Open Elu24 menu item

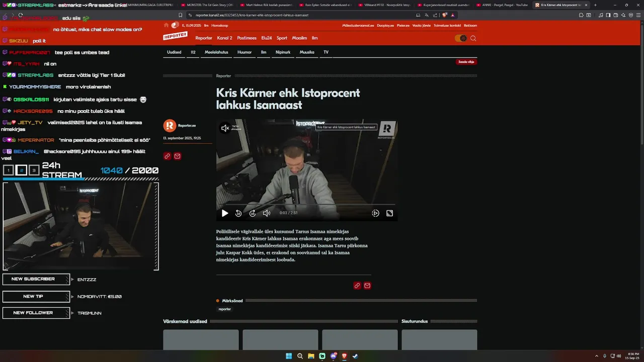[x=267, y=38]
